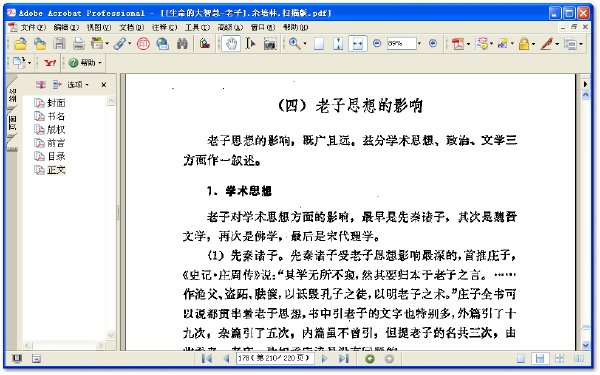This screenshot has width=600, height=375.
Task: Open the 视图 menu
Action: pyautogui.click(x=99, y=27)
